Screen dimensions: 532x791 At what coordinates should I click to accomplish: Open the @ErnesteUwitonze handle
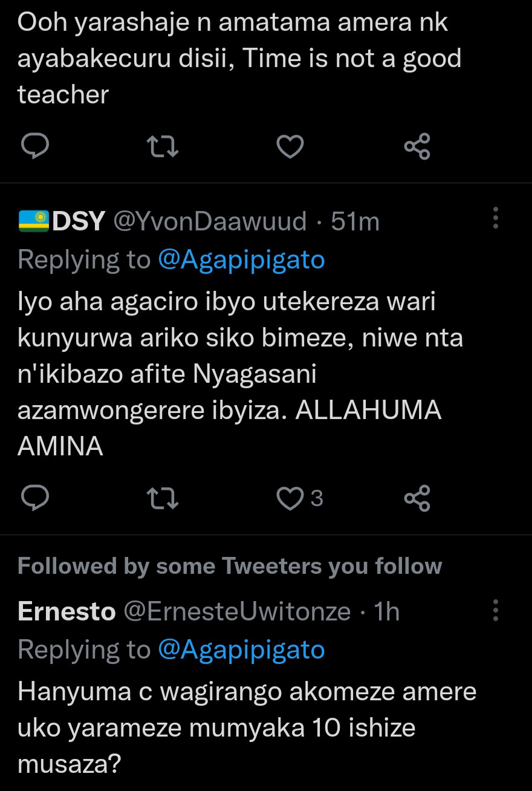coord(237,611)
